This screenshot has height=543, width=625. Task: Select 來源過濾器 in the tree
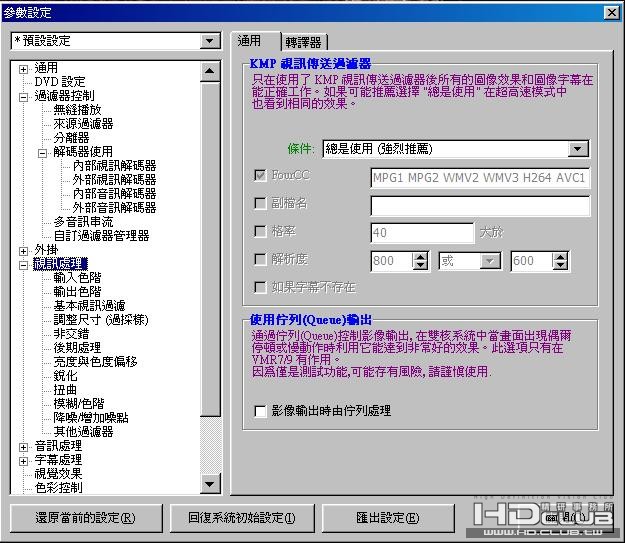83,124
